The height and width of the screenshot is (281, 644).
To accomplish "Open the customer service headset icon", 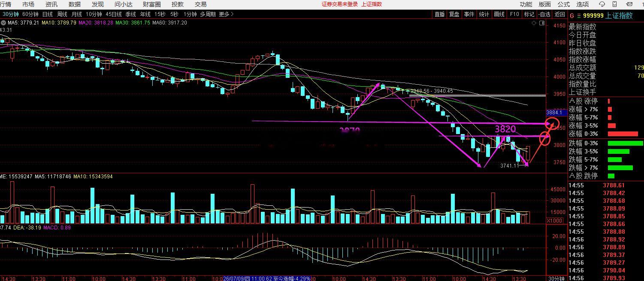I will coord(602,4).
